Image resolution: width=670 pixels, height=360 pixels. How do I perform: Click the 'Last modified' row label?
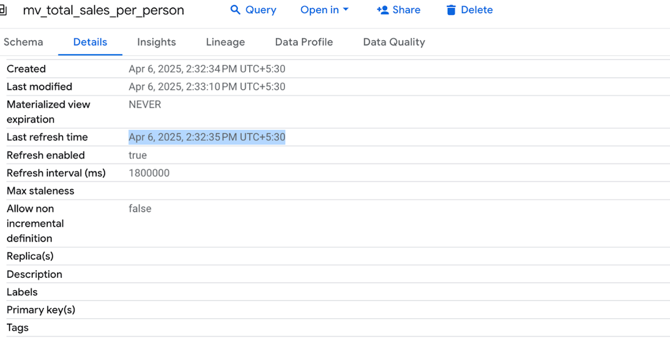39,87
